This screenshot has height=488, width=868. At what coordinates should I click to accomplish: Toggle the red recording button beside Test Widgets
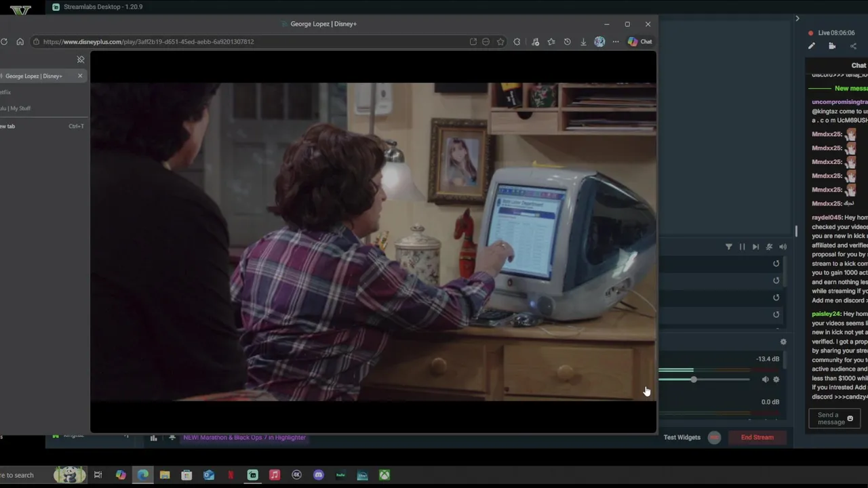click(x=714, y=437)
